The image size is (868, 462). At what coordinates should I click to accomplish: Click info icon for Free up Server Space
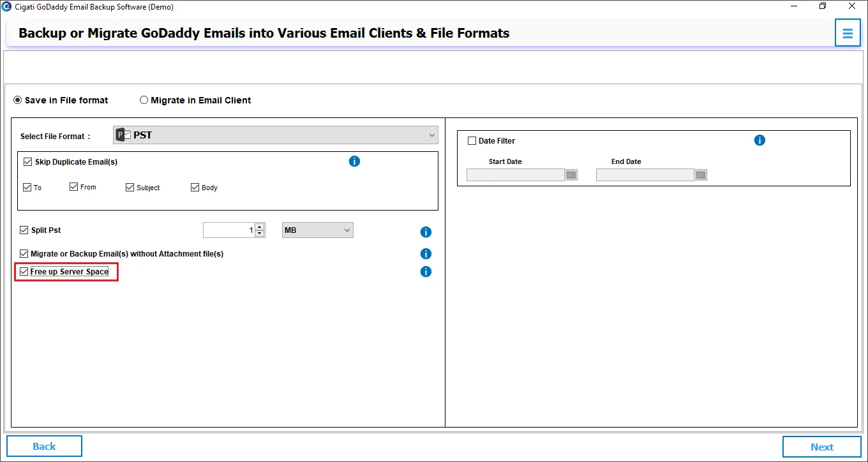tap(426, 272)
